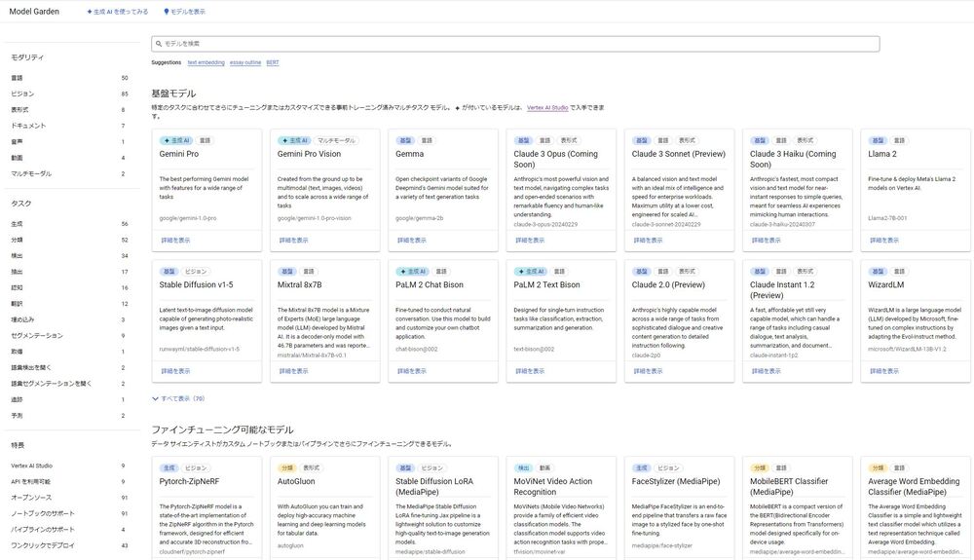Image resolution: width=974 pixels, height=560 pixels.
Task: View details for Mixtral 8x7B
Action: click(294, 371)
